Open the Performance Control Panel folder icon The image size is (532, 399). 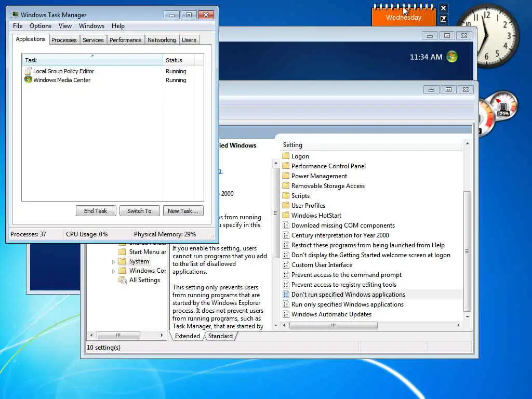click(x=286, y=166)
